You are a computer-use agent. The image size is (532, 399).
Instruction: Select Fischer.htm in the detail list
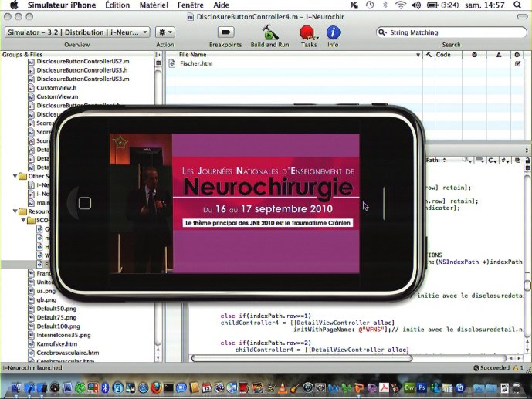point(196,63)
